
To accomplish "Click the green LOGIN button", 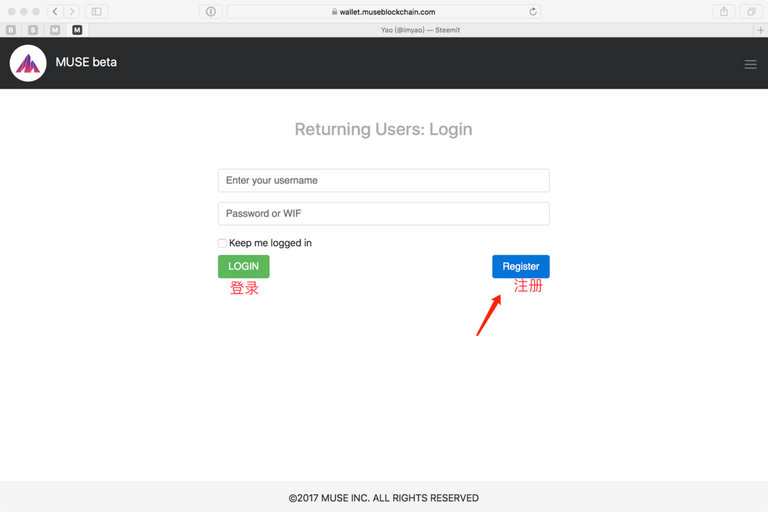I will [243, 267].
